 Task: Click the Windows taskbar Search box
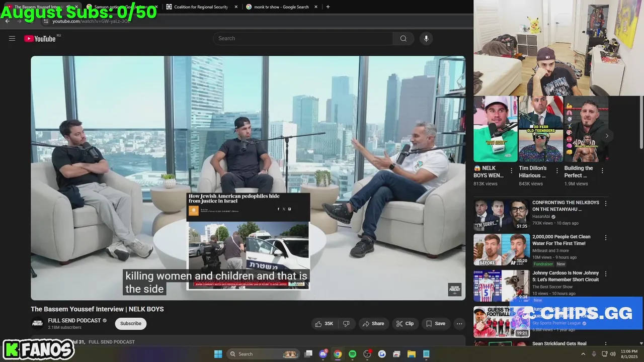pyautogui.click(x=263, y=354)
